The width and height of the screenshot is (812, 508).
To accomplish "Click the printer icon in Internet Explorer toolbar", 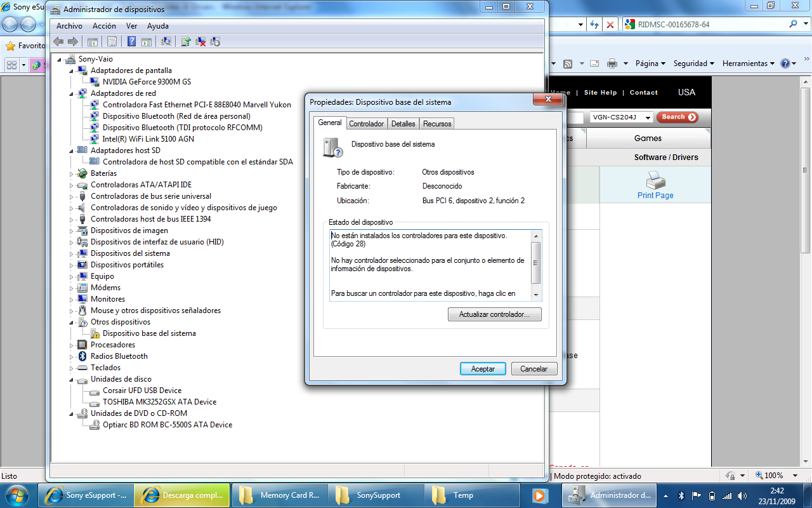I will (612, 63).
